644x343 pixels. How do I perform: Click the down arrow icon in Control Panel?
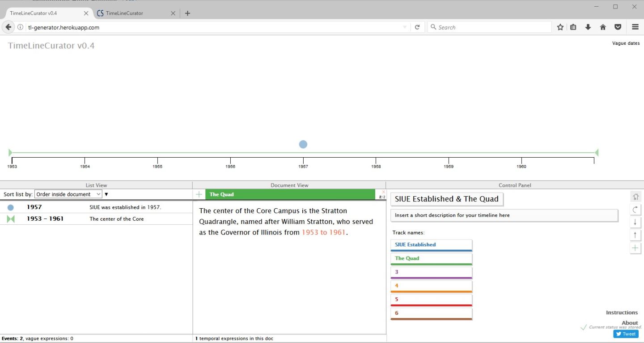pos(636,223)
